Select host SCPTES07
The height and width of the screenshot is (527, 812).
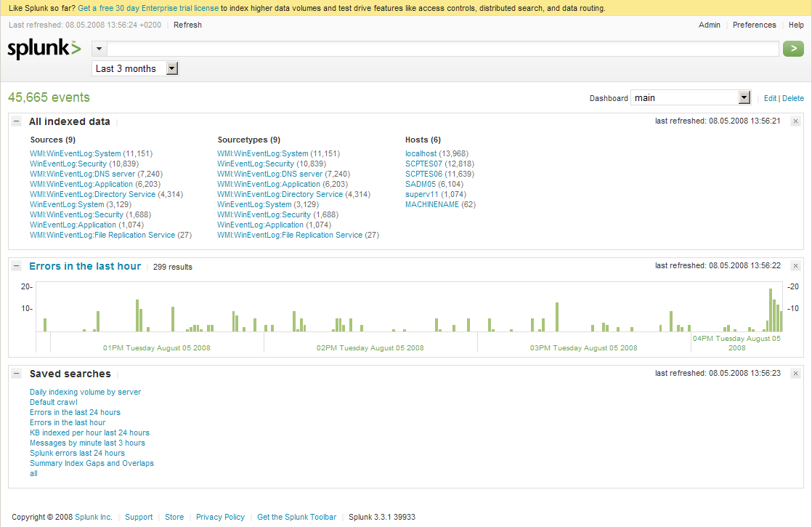[x=423, y=164]
